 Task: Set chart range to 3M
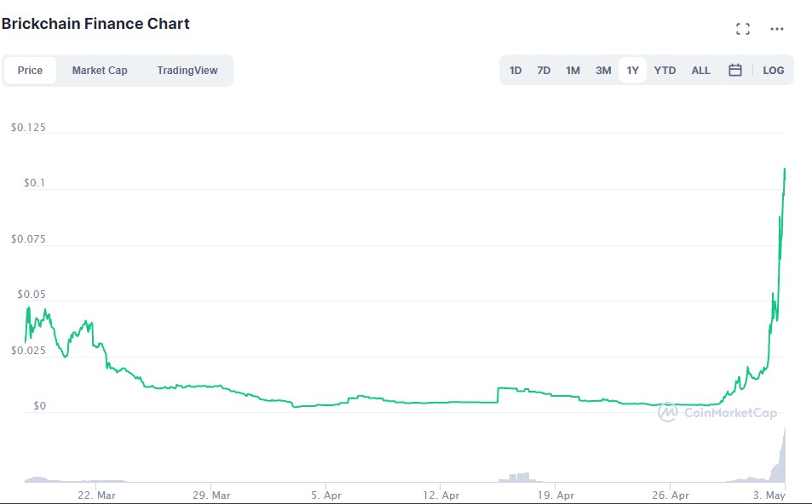click(x=603, y=71)
